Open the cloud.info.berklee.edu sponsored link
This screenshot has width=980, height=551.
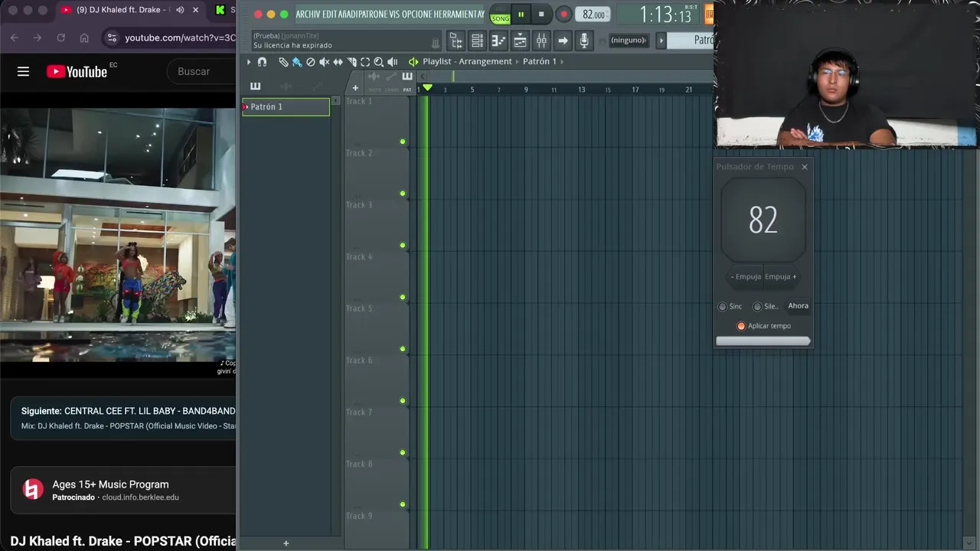140,497
